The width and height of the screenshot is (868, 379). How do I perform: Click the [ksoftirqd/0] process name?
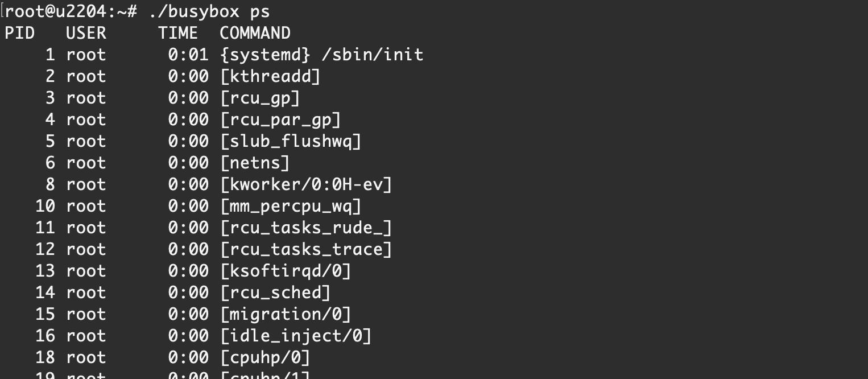286,271
